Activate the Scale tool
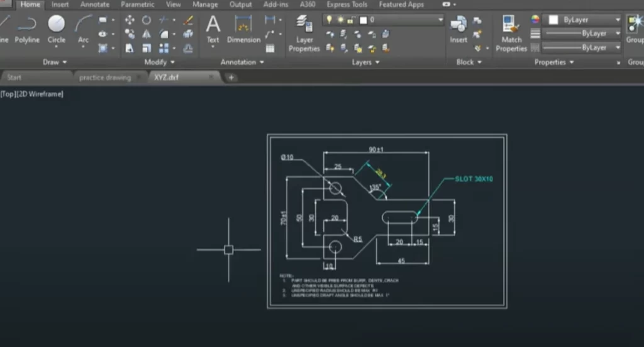 point(147,48)
